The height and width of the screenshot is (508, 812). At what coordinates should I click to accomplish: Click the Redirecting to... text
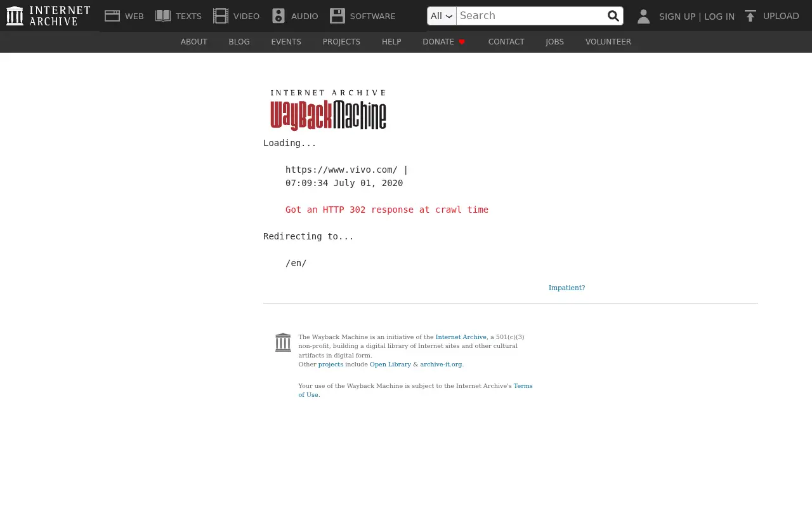click(308, 236)
